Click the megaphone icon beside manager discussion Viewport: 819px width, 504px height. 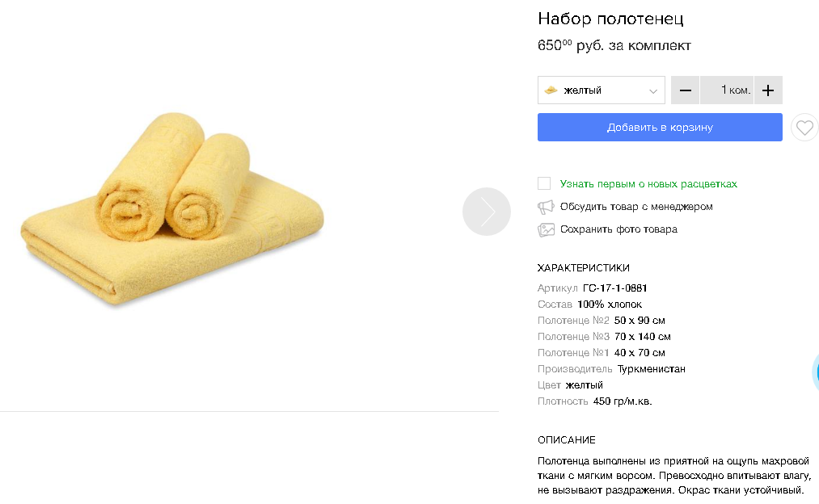point(546,207)
